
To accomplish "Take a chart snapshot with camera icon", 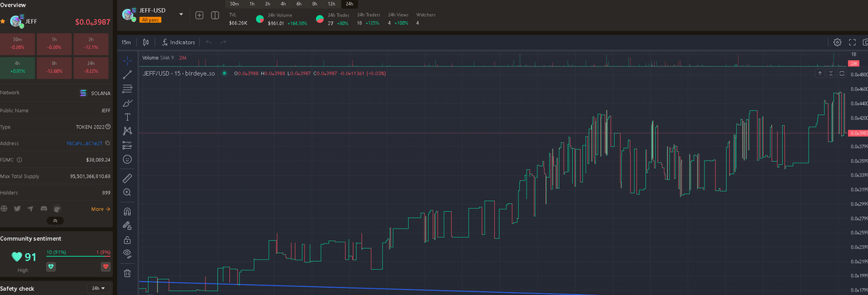I will click(x=864, y=42).
